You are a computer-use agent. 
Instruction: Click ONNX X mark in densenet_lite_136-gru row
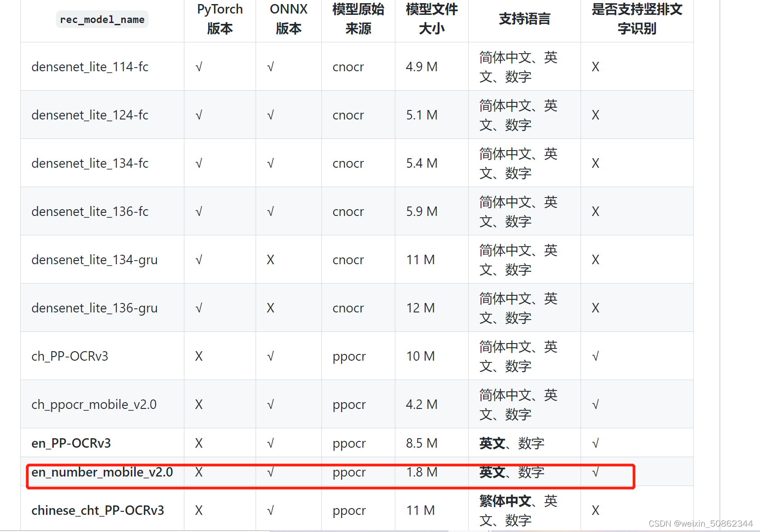coord(270,308)
